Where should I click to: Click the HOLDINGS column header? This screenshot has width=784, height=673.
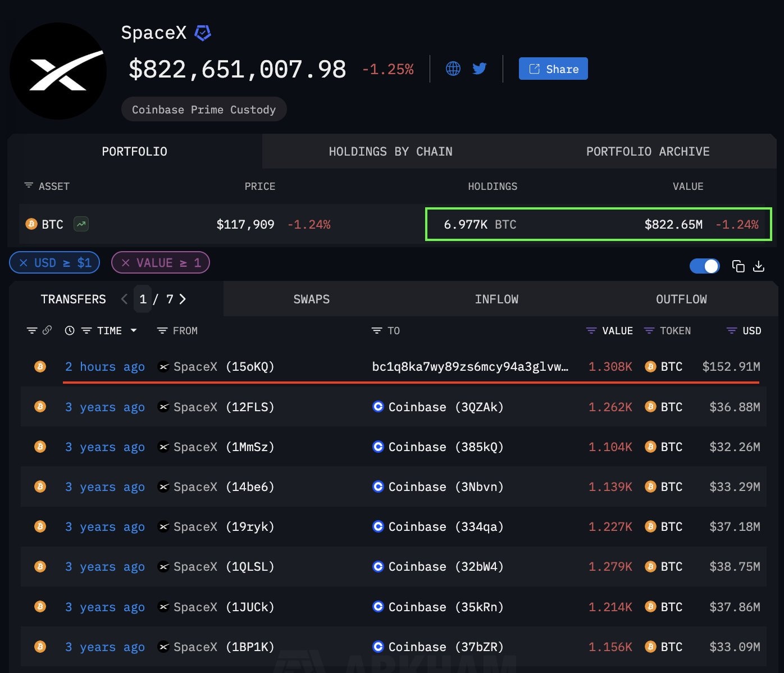(x=493, y=186)
